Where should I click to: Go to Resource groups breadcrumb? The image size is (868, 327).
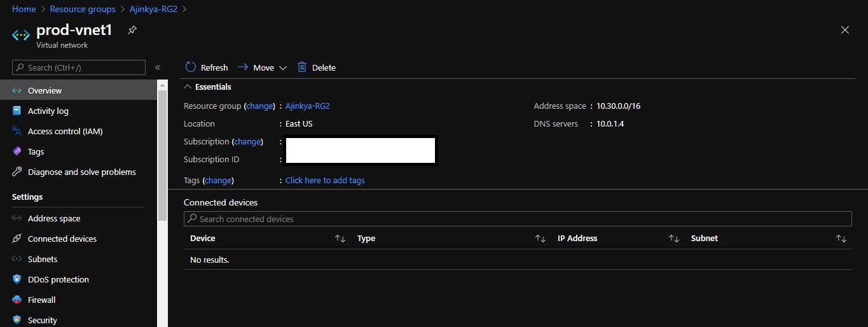[83, 9]
